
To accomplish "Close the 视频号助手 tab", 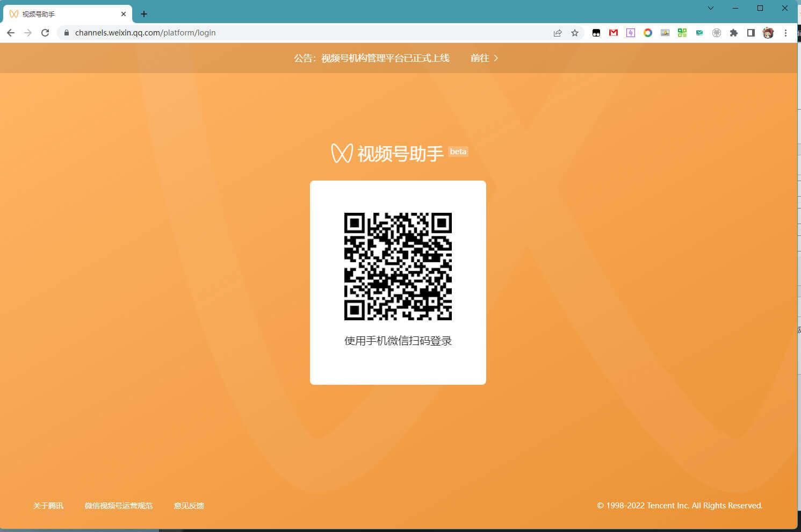I will pyautogui.click(x=124, y=14).
